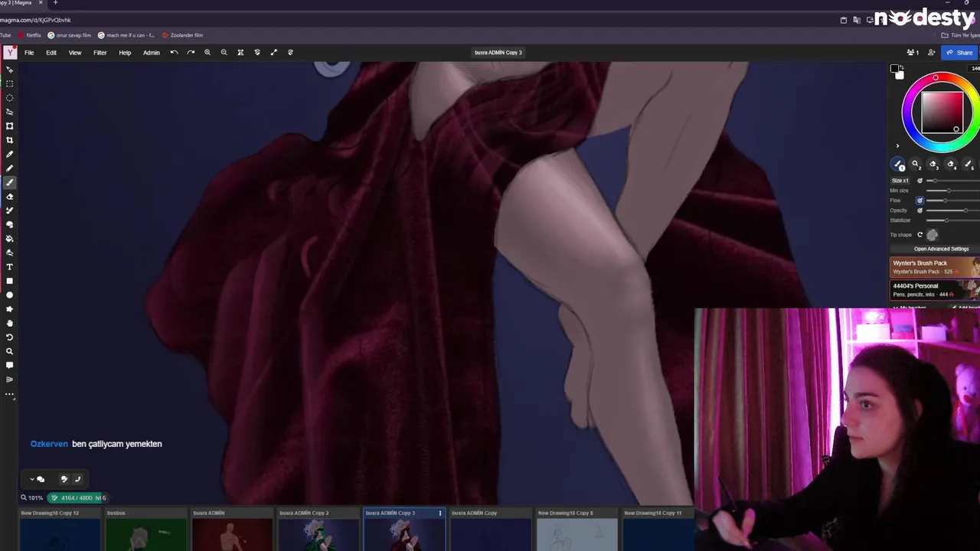This screenshot has width=980, height=551.
Task: Open 44404's Personal brush pack
Action: point(935,289)
